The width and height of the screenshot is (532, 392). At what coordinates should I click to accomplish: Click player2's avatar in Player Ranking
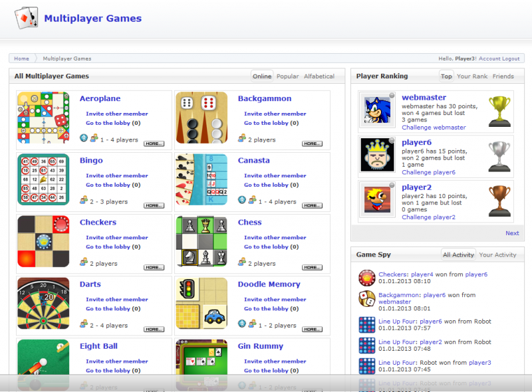point(377,198)
